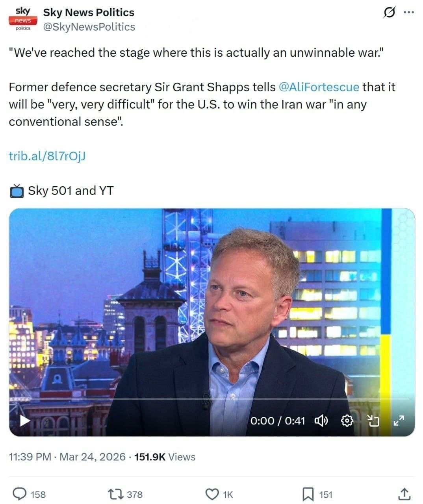Click the TV icon beside Sky 501
The image size is (423, 504).
pyautogui.click(x=17, y=191)
